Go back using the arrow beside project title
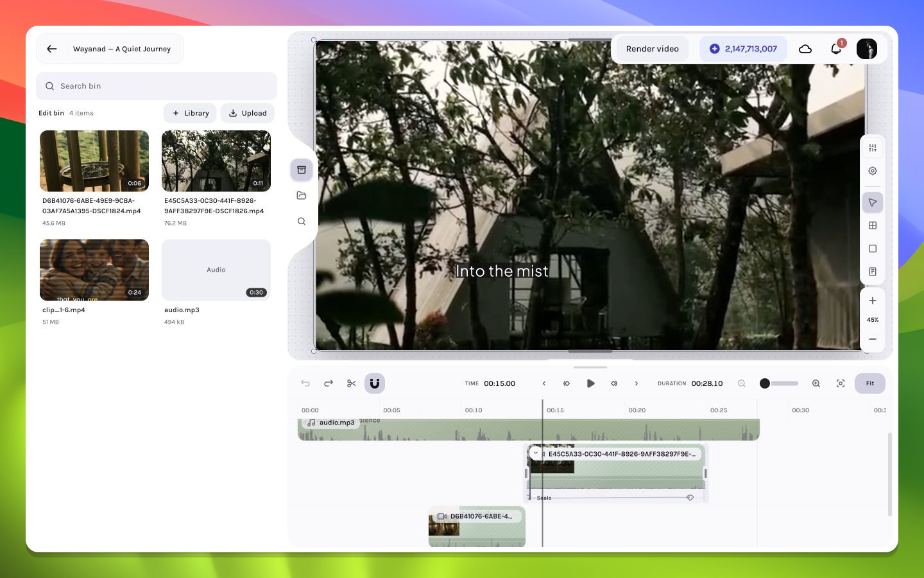 click(52, 49)
